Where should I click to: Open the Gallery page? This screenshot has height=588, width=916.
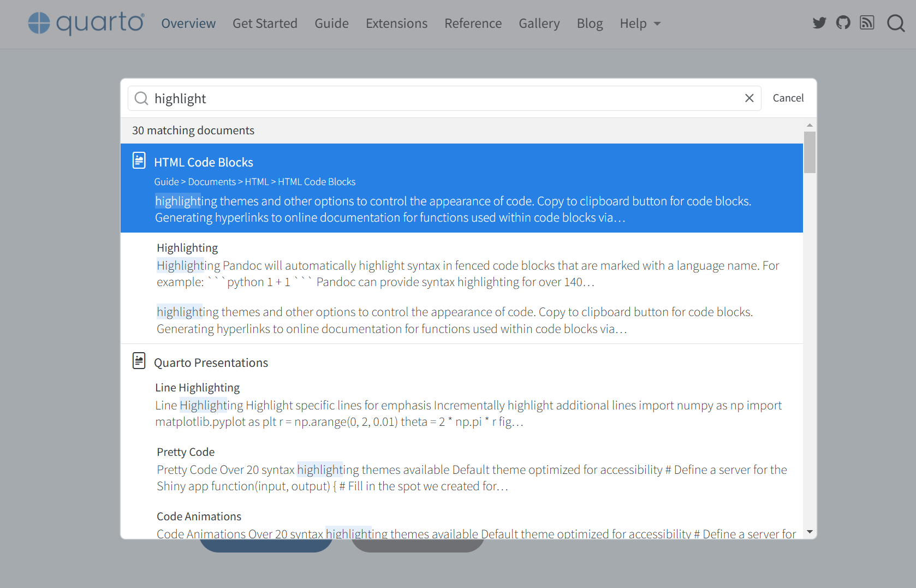[539, 23]
